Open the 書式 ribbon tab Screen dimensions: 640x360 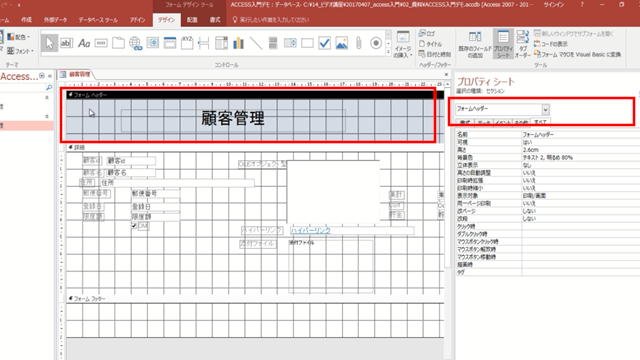pyautogui.click(x=215, y=20)
